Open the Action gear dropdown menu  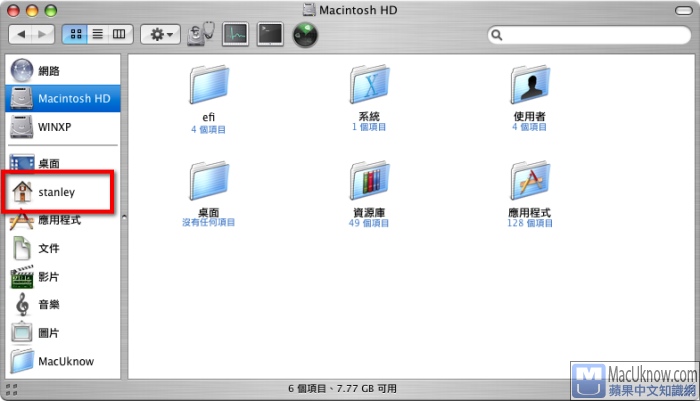(x=161, y=34)
